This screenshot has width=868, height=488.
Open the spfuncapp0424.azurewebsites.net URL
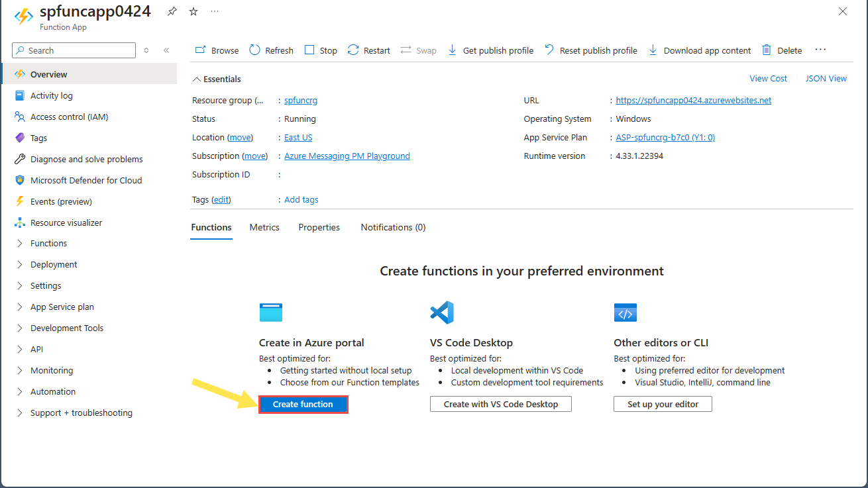(694, 101)
